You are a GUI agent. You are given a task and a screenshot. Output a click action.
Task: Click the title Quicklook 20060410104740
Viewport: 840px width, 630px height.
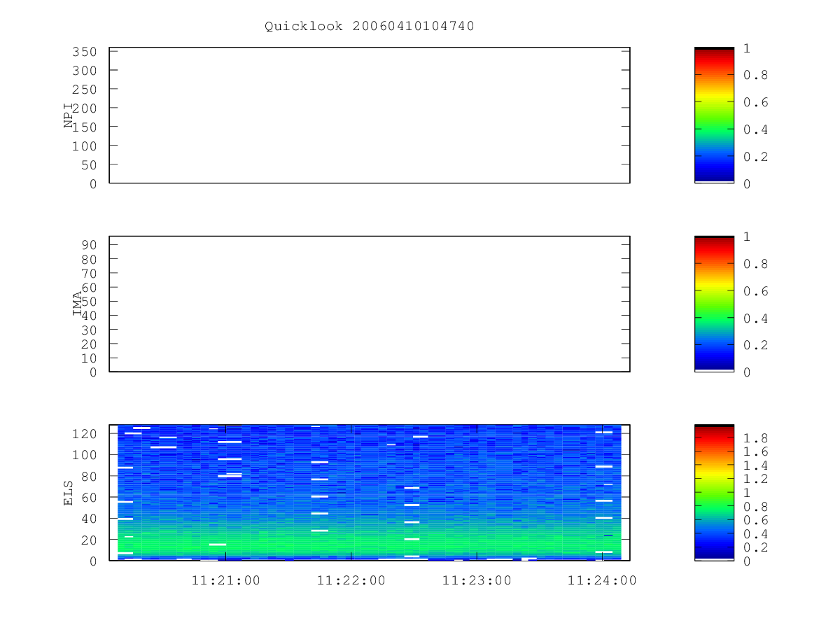(x=370, y=26)
